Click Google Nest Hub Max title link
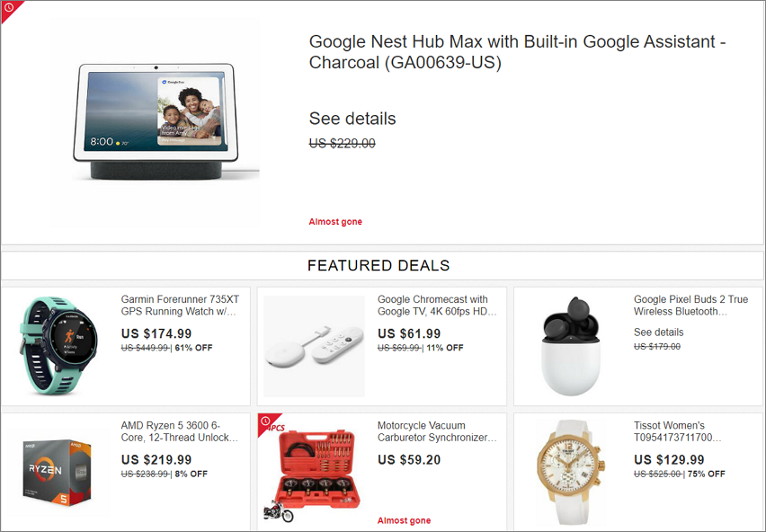The image size is (766, 532). (x=517, y=52)
